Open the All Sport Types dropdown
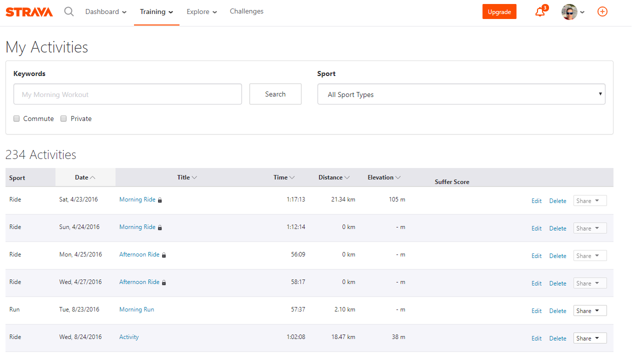 click(461, 93)
